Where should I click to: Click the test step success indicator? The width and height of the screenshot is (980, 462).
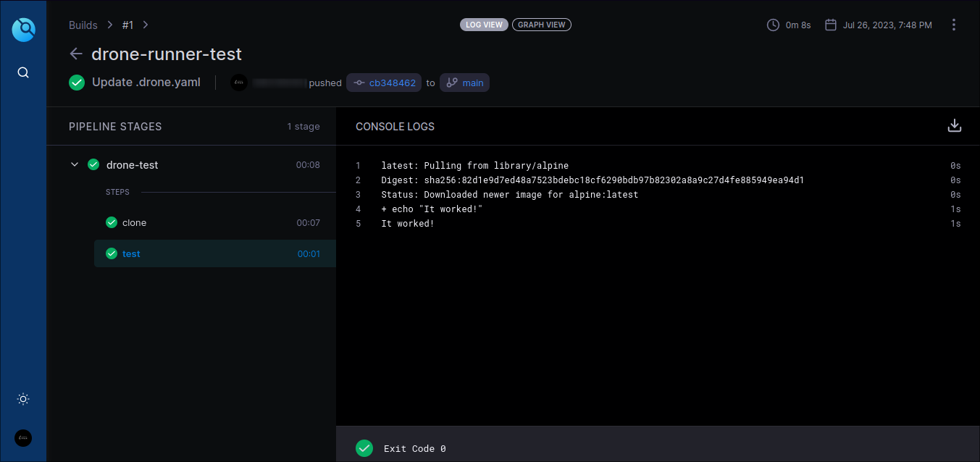pyautogui.click(x=112, y=253)
